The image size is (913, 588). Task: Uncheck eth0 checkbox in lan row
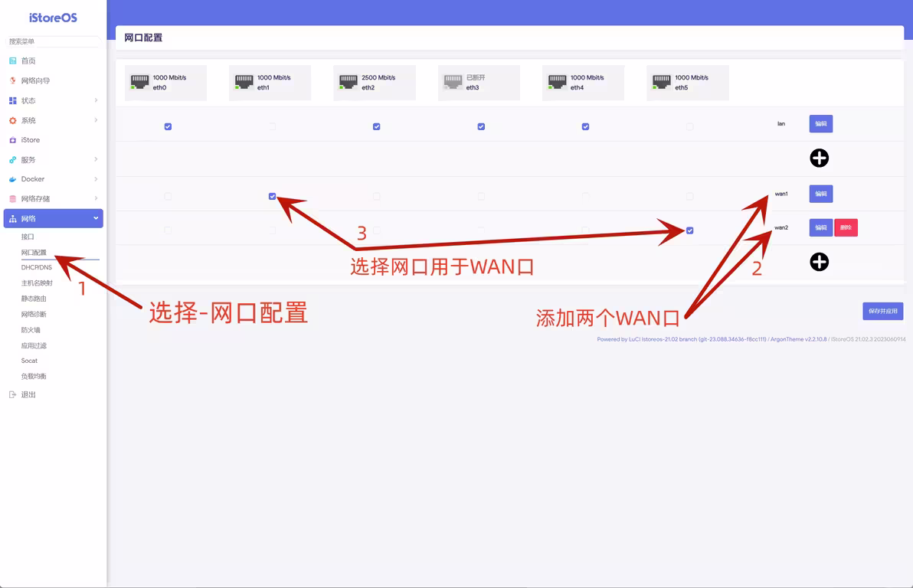point(168,126)
